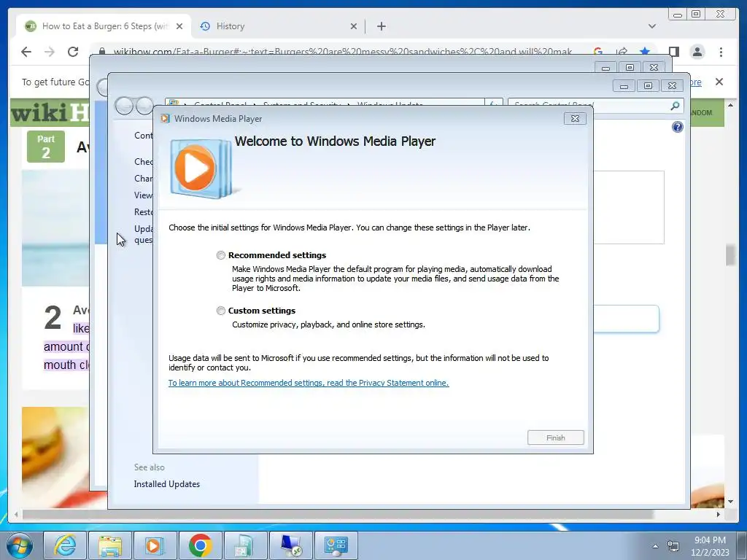Reload the wikiHow page

pyautogui.click(x=73, y=52)
